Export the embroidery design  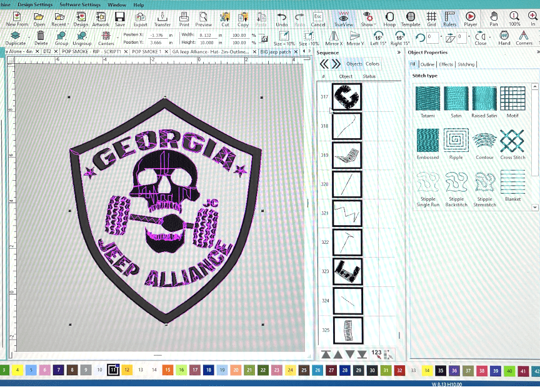pyautogui.click(x=141, y=19)
